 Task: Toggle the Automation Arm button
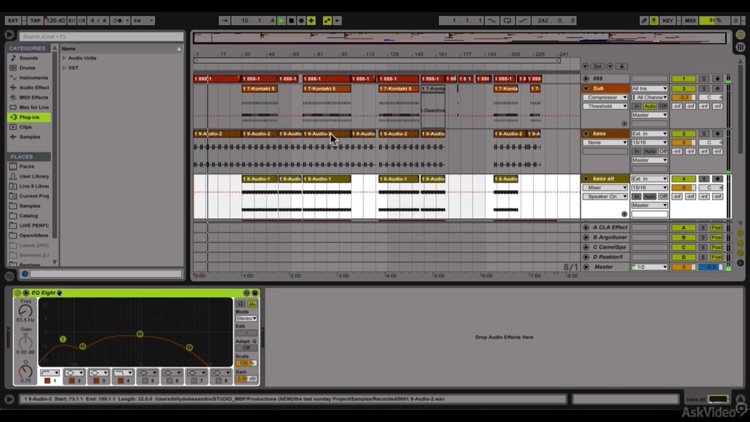pos(327,21)
